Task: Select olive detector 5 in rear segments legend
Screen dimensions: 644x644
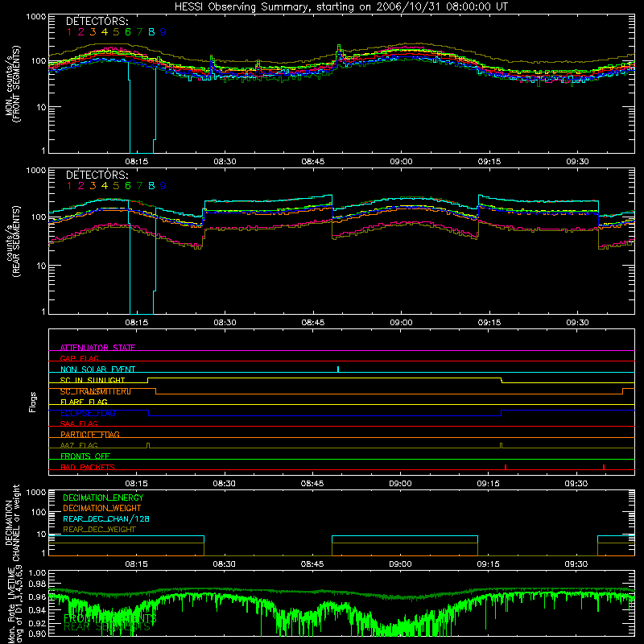Action: point(116,186)
